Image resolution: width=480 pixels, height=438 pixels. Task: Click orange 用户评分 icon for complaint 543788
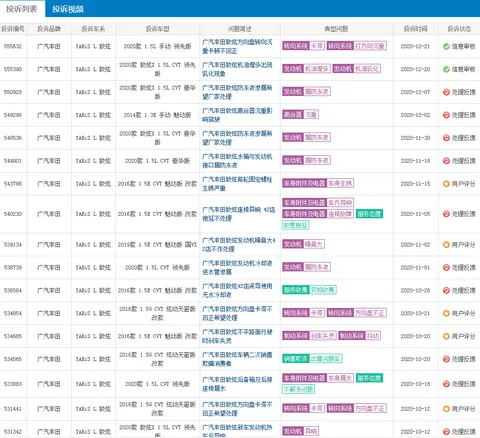[446, 184]
